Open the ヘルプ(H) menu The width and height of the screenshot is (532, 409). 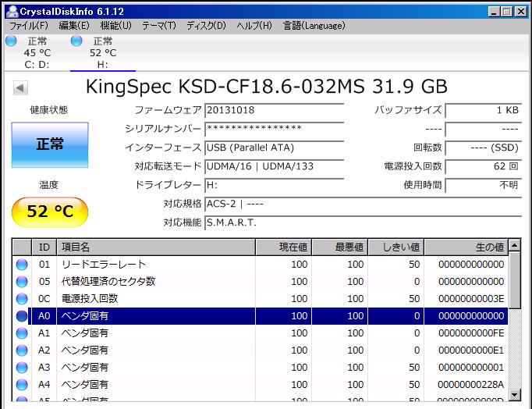[254, 26]
